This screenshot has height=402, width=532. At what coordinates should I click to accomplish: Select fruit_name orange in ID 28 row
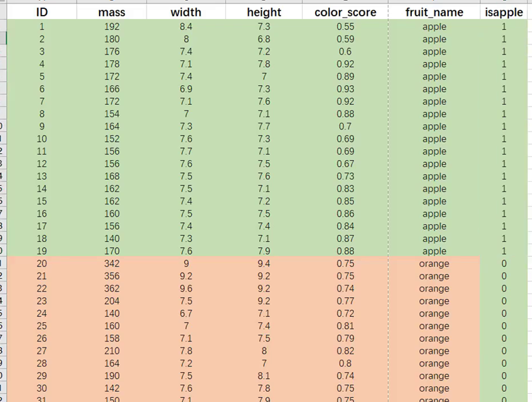434,363
